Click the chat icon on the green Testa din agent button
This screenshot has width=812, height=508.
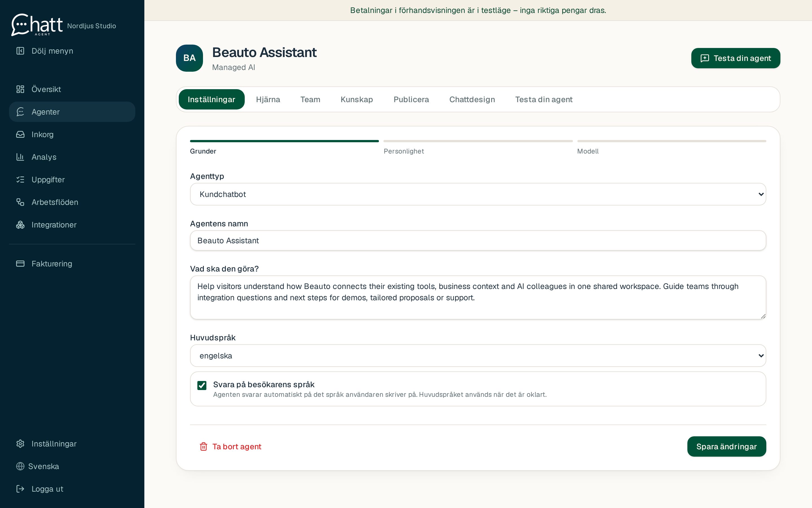(x=705, y=58)
